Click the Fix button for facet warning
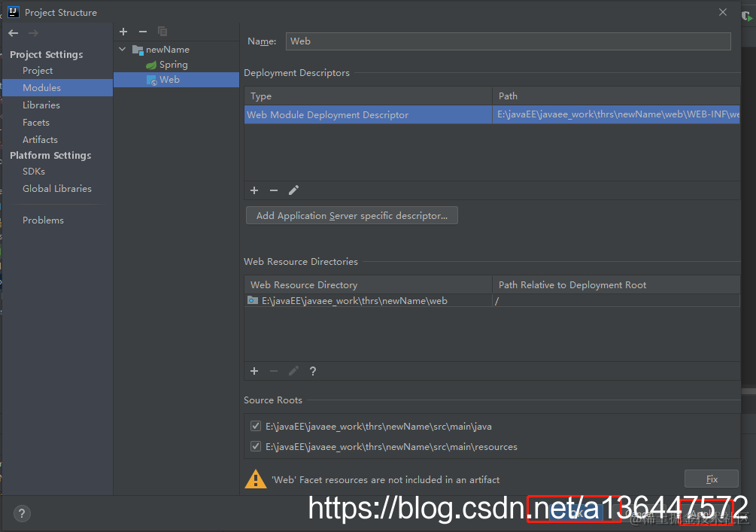This screenshot has height=532, width=756. tap(712, 479)
